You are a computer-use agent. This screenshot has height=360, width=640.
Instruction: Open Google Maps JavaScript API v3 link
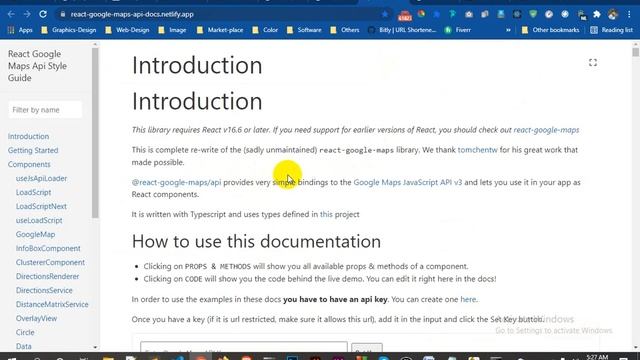408,182
